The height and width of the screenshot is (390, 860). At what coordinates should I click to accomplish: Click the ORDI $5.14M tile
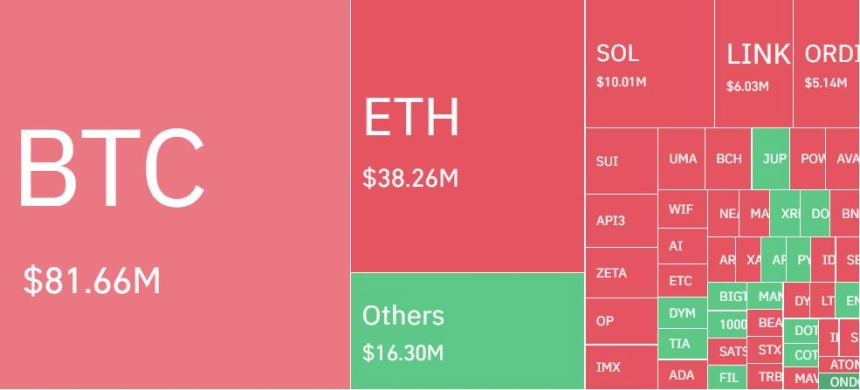[x=827, y=63]
